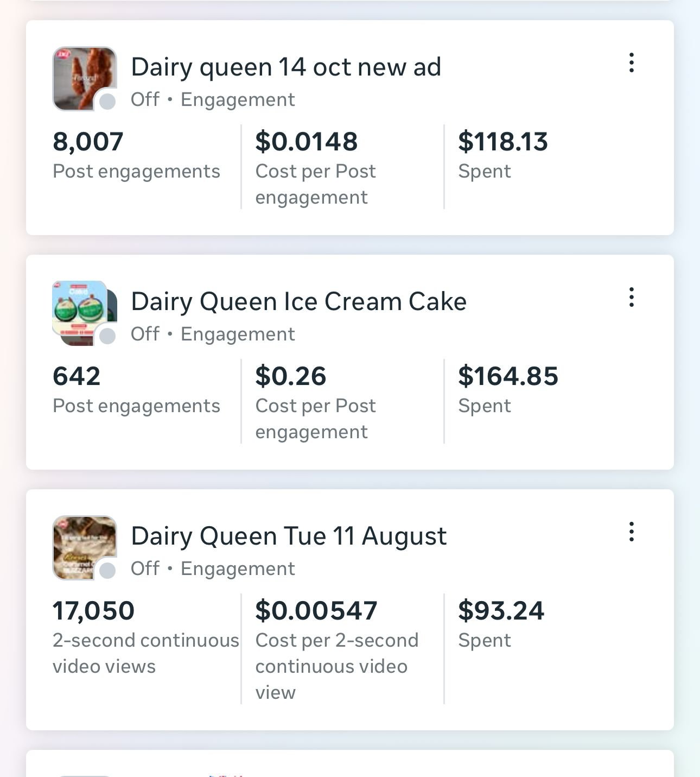Open the "Dairy queen 14 oct new ad" title
700x777 pixels.
pyautogui.click(x=286, y=67)
